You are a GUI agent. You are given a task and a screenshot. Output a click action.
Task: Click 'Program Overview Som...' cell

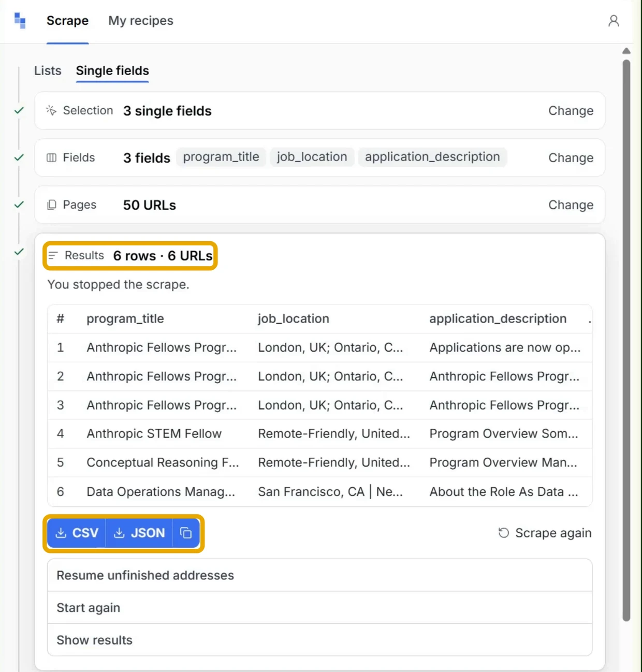click(504, 433)
